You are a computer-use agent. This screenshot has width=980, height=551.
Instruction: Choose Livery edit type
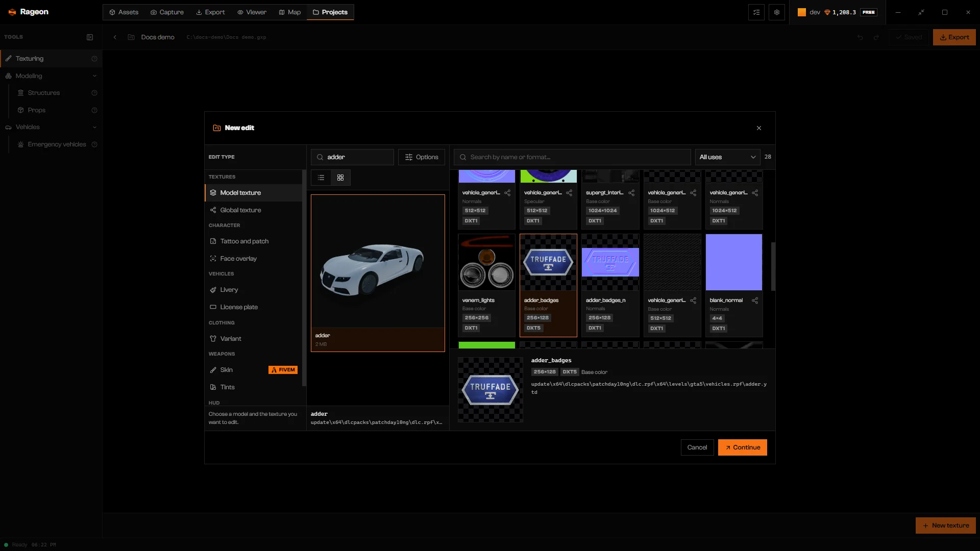pyautogui.click(x=253, y=290)
